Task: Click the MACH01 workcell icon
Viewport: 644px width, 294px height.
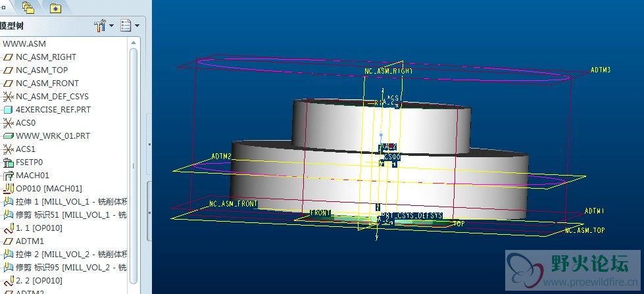Action: [8, 176]
